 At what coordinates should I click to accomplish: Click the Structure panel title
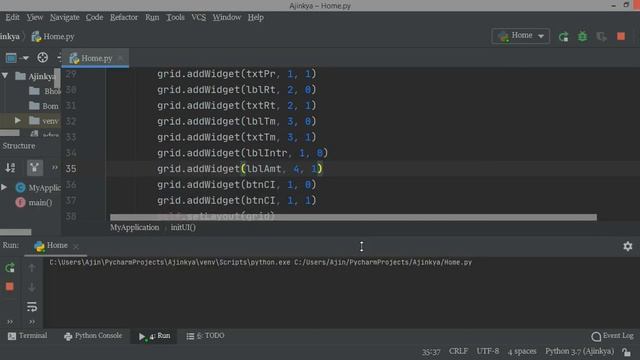click(x=19, y=146)
